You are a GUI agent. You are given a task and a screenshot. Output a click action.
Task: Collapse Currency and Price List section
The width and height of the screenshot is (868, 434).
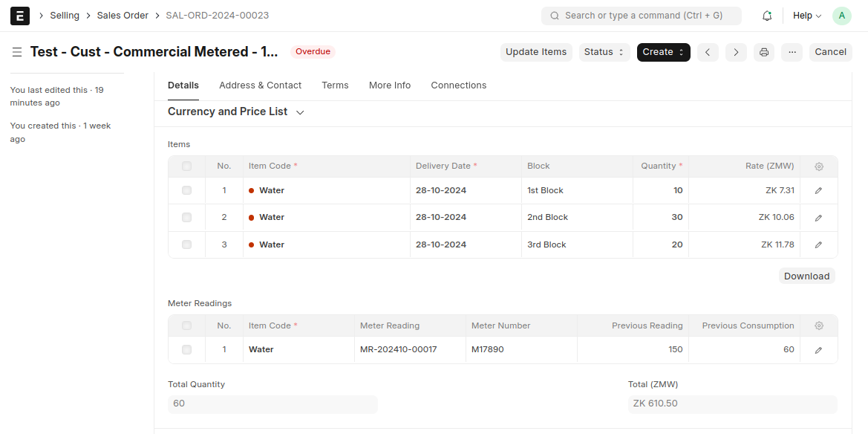(x=236, y=112)
